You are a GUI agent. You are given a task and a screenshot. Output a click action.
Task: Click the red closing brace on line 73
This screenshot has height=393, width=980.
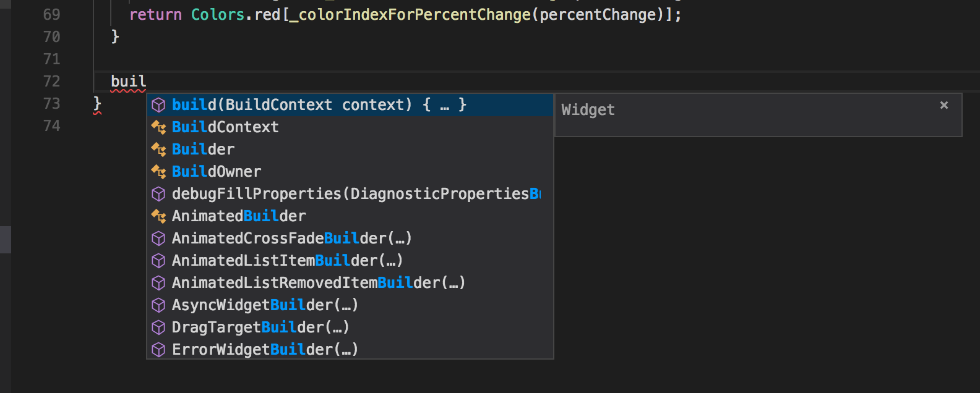(97, 104)
